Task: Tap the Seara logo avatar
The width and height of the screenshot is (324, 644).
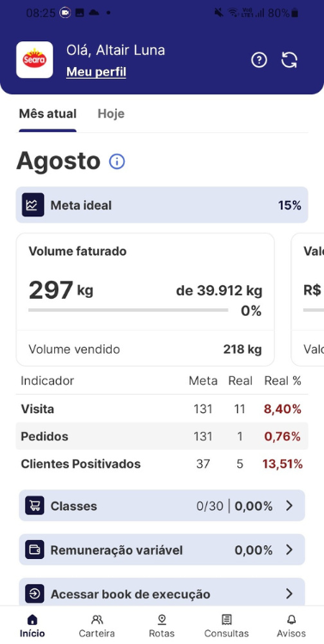Action: pyautogui.click(x=34, y=60)
